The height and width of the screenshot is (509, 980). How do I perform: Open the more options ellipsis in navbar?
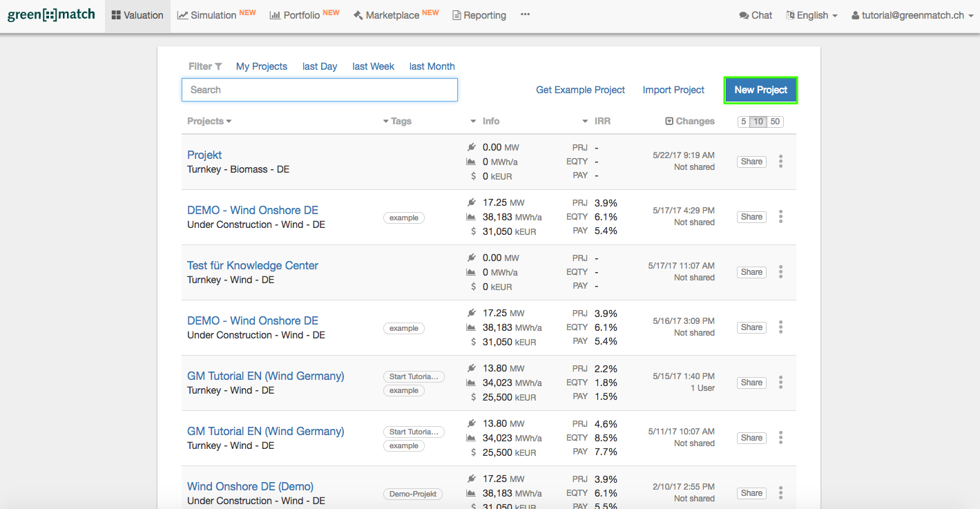point(525,15)
